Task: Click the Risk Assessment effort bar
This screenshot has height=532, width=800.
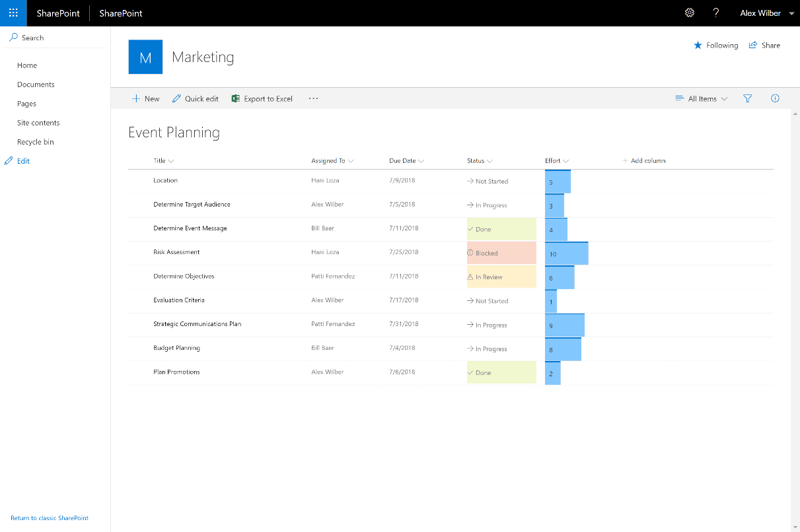Action: point(565,253)
